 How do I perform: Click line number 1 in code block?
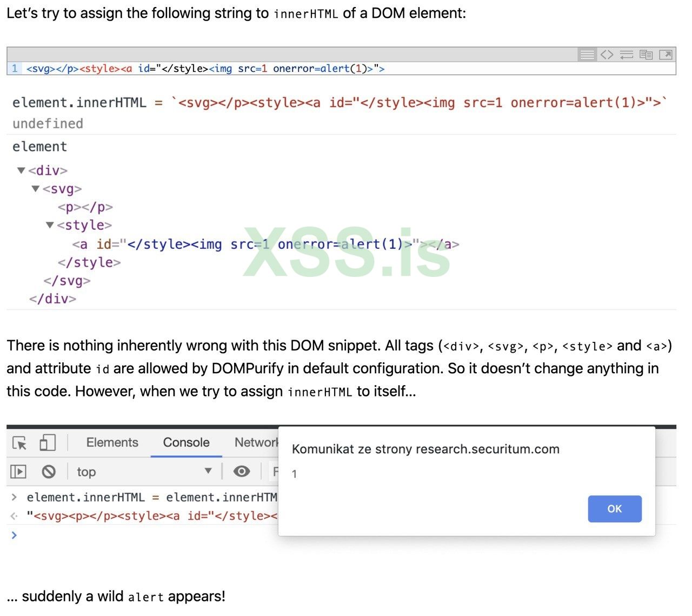click(15, 69)
